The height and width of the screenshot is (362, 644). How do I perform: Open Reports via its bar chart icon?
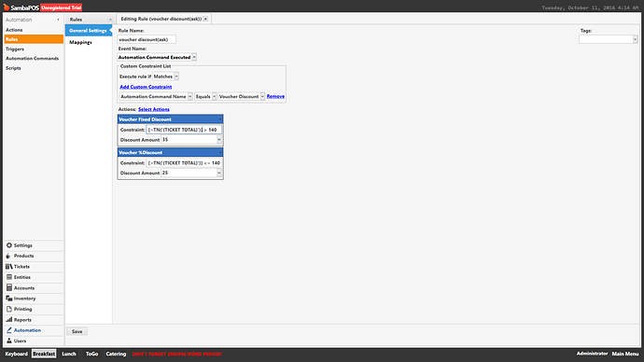[9, 319]
